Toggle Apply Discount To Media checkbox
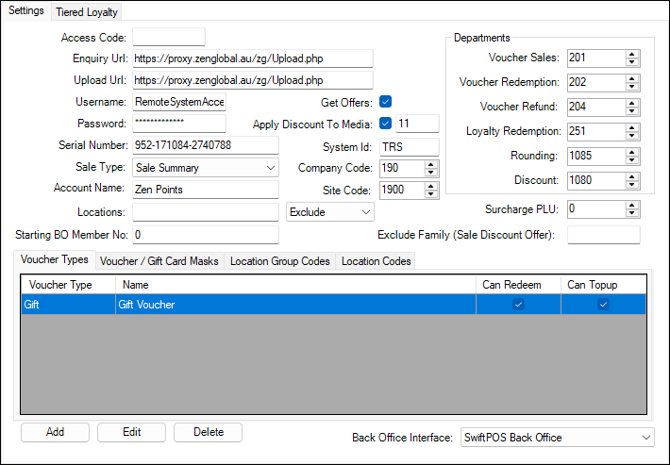This screenshot has width=670, height=465. pos(385,124)
